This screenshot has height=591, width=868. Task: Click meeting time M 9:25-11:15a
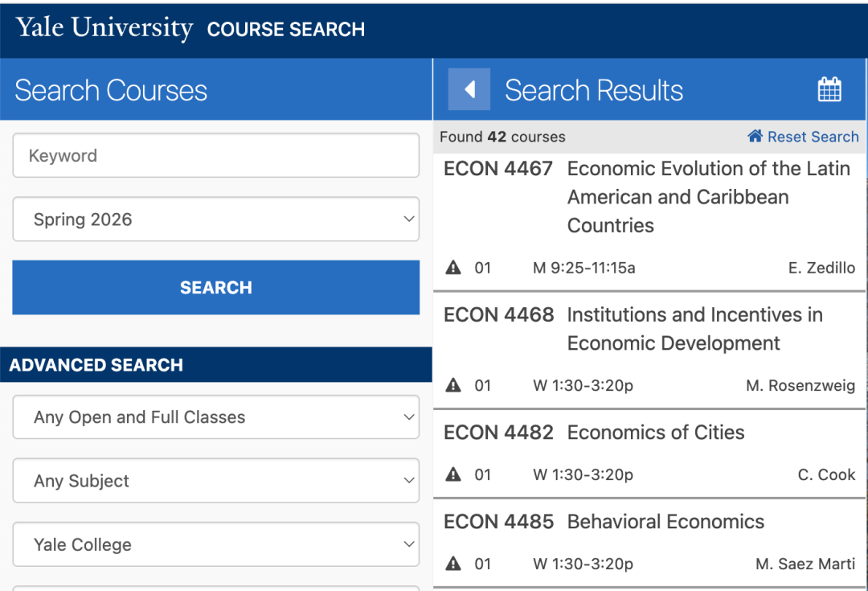coord(584,268)
